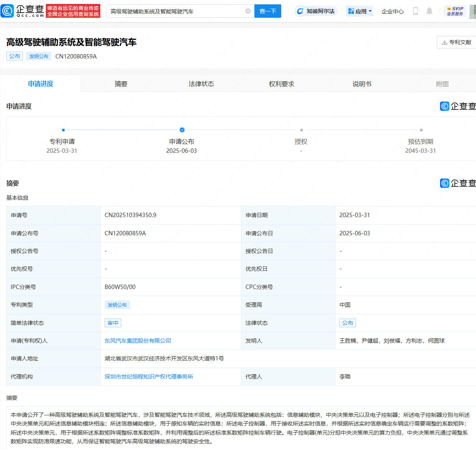Click the patent title heading 高级驾驶辅助系统及智能驾驶汽车
476x450 pixels.
[71, 42]
